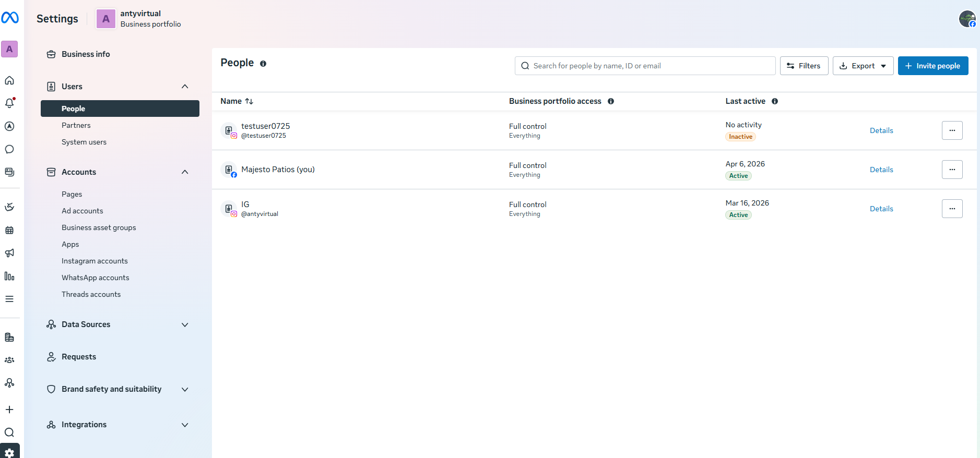Viewport: 980px width, 458px height.
Task: Collapse the Accounts section
Action: pyautogui.click(x=185, y=172)
